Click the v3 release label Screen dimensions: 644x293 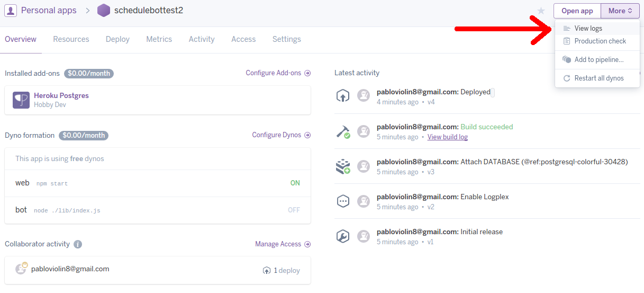coord(431,172)
